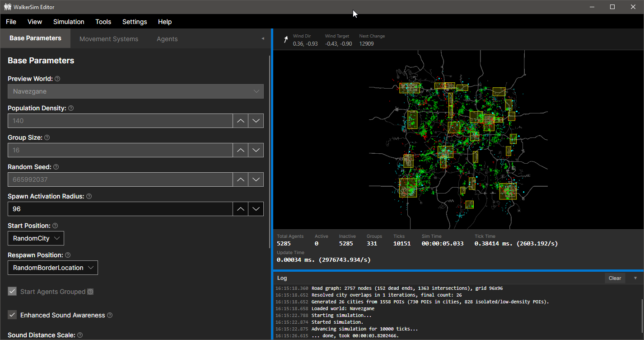Open the Log panel options arrow
The width and height of the screenshot is (644, 340).
click(635, 278)
